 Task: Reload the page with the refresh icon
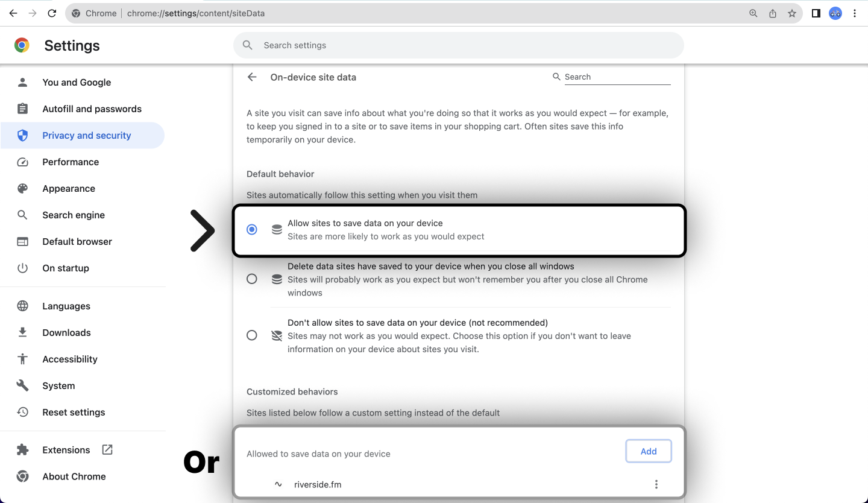pyautogui.click(x=52, y=13)
